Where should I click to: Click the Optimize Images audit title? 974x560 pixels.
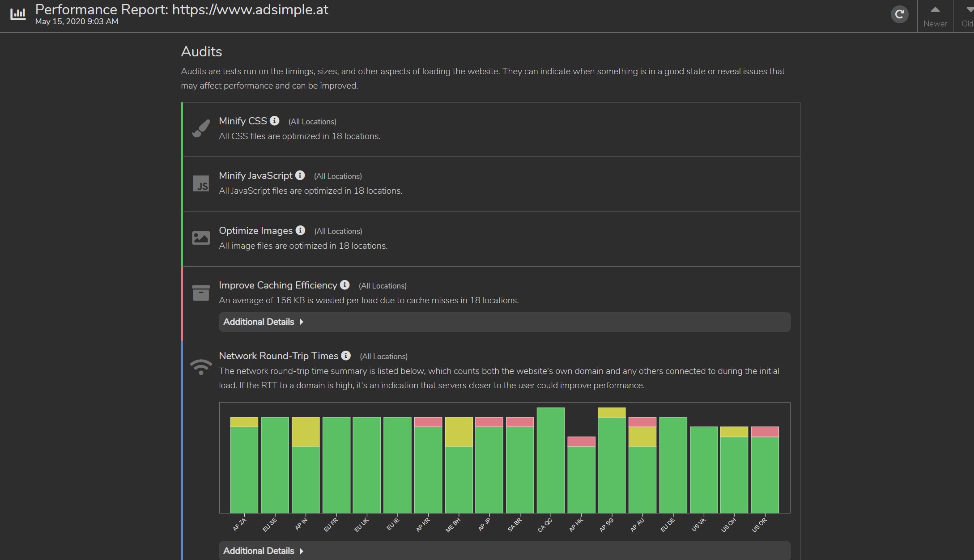(x=255, y=231)
